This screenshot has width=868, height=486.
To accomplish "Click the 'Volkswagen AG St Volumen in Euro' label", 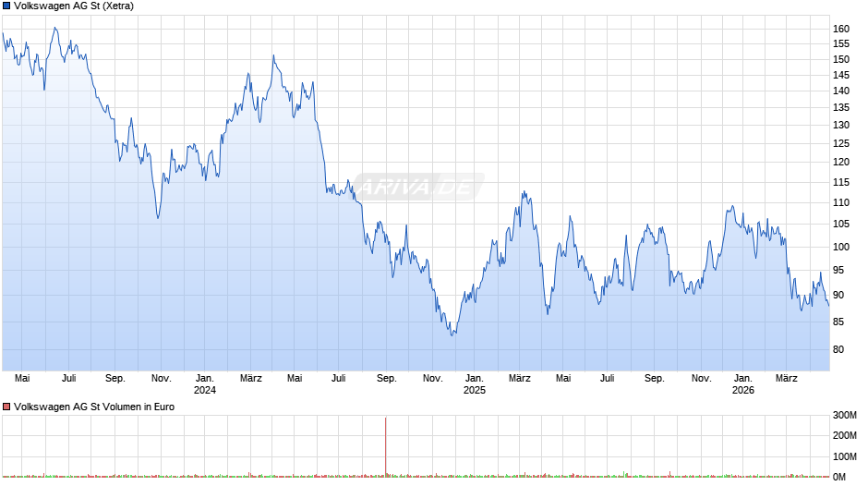I will click(94, 407).
